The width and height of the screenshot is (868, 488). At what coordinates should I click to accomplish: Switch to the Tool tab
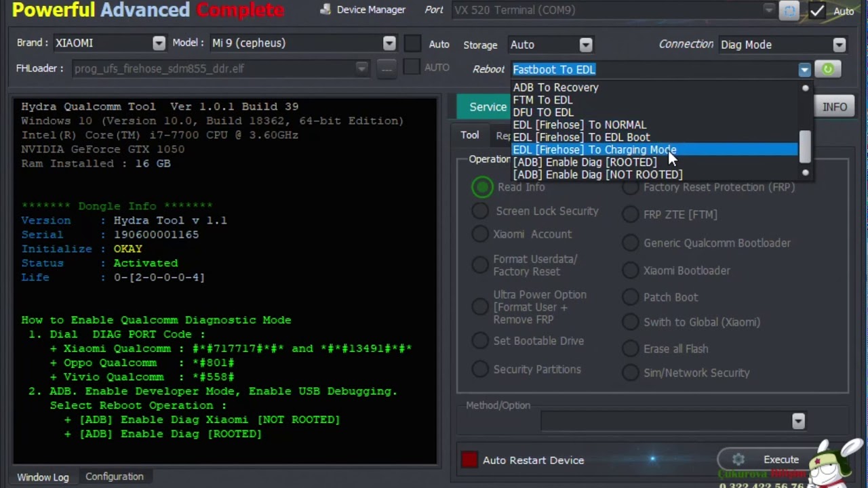470,135
